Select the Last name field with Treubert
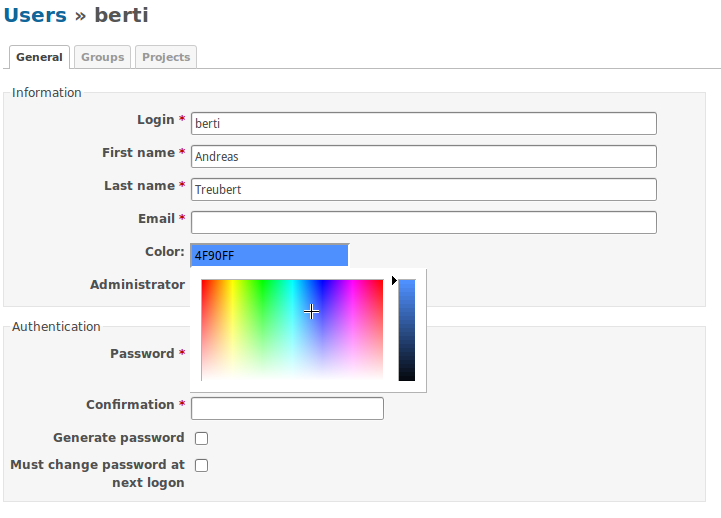The image size is (721, 518). pos(423,189)
